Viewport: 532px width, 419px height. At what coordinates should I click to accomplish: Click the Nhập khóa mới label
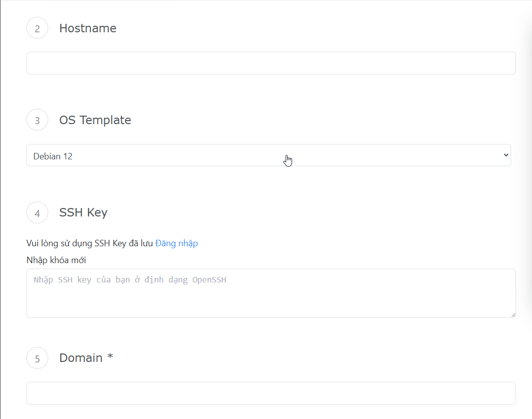click(x=56, y=260)
